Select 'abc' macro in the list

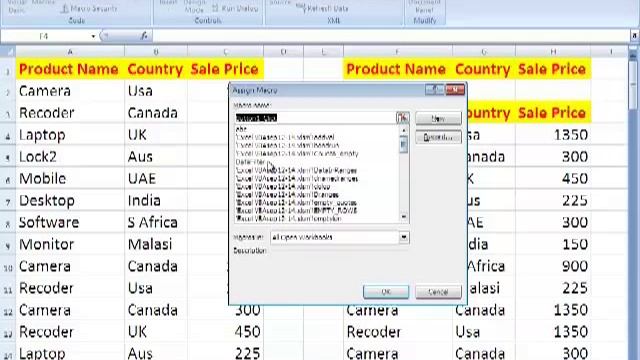tap(241, 129)
